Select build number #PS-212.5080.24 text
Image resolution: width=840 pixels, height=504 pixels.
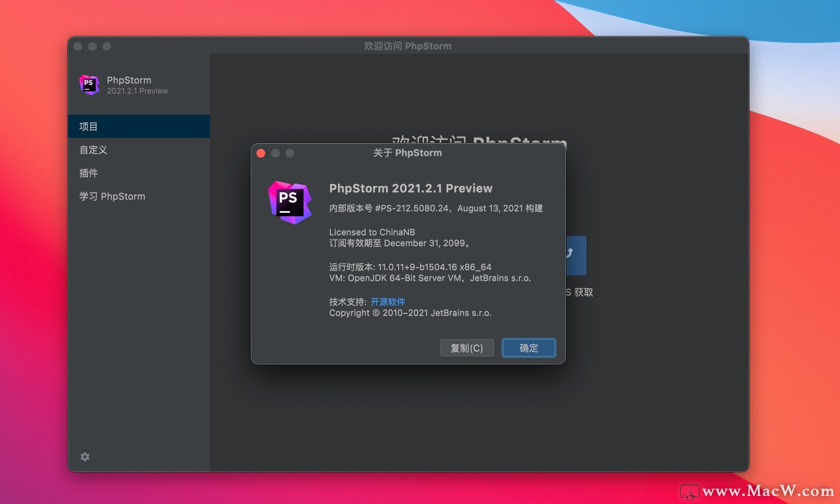tap(412, 208)
